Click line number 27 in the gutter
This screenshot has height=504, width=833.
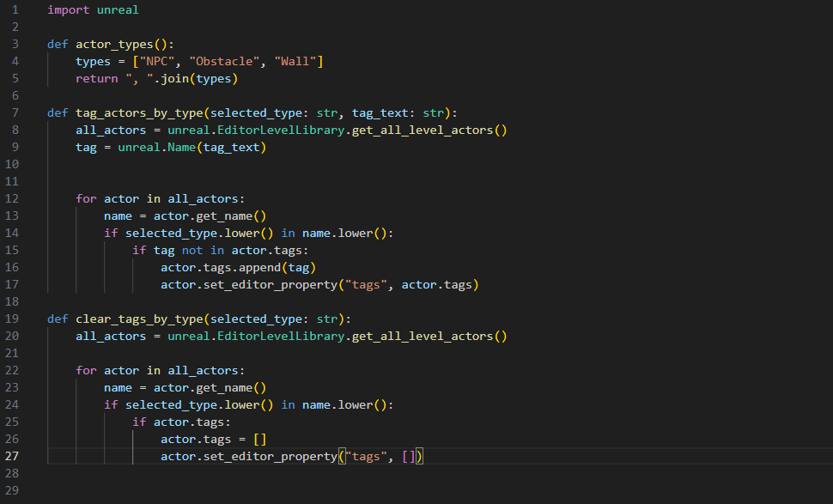(12, 456)
